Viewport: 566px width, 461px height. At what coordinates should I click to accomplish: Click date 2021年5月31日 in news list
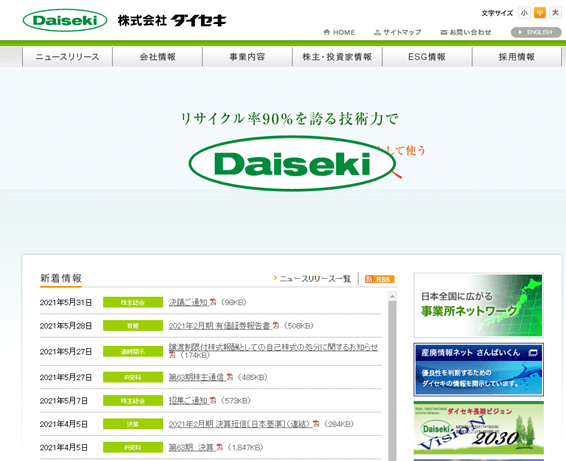[x=66, y=303]
